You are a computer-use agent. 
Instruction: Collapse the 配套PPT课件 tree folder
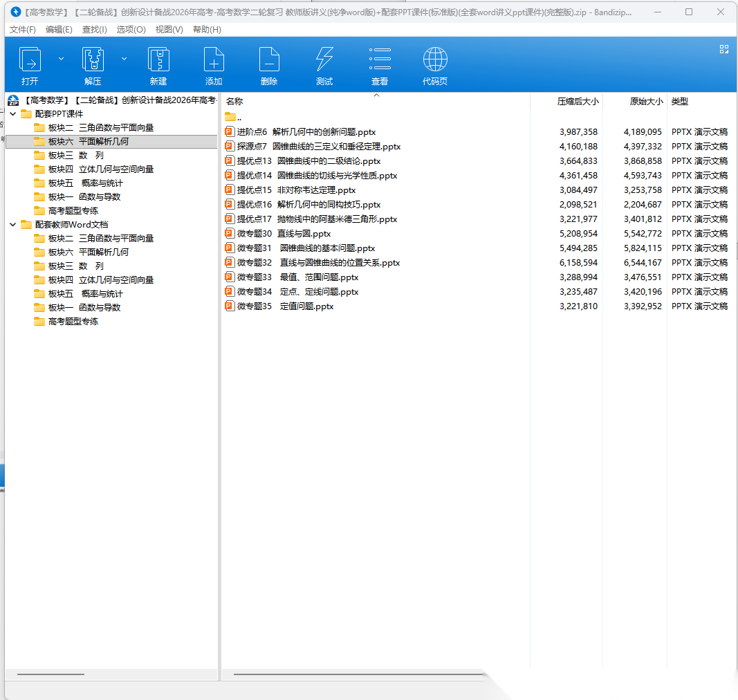point(12,113)
